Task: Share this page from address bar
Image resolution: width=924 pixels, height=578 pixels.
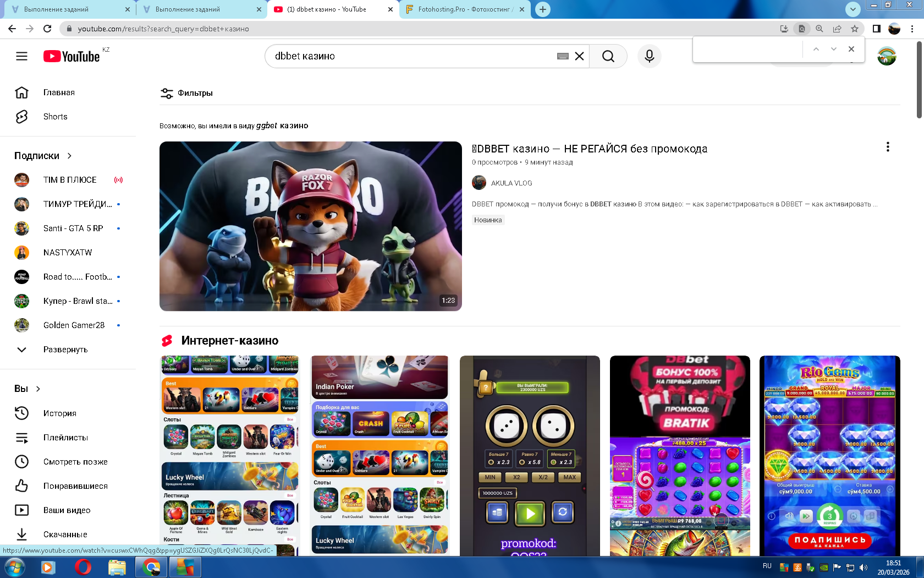Action: point(837,29)
